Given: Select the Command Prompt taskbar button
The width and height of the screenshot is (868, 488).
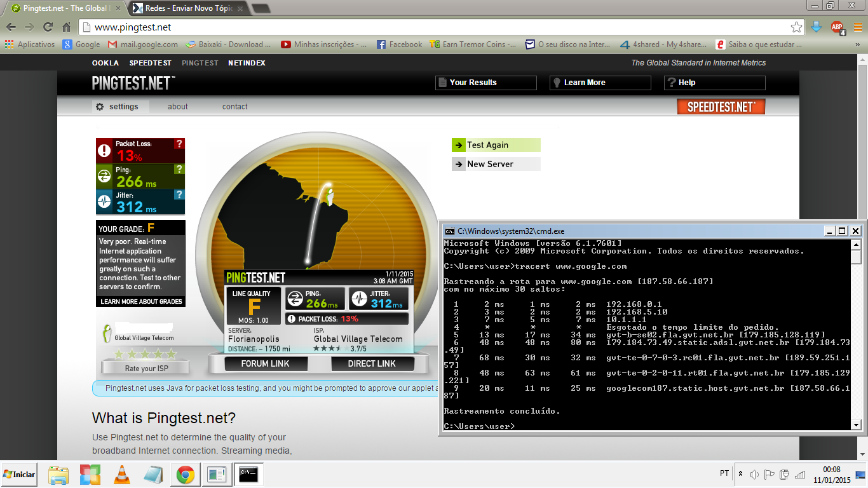Looking at the screenshot, I should pyautogui.click(x=248, y=475).
